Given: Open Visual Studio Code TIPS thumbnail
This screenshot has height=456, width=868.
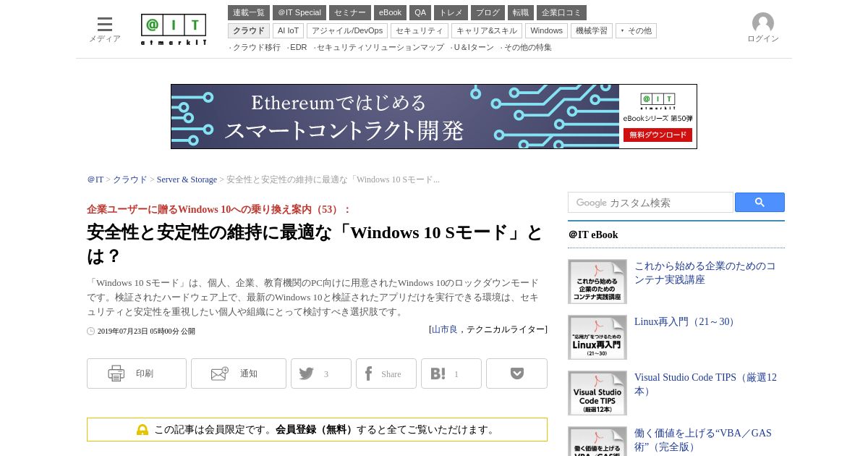Looking at the screenshot, I should pyautogui.click(x=597, y=393).
